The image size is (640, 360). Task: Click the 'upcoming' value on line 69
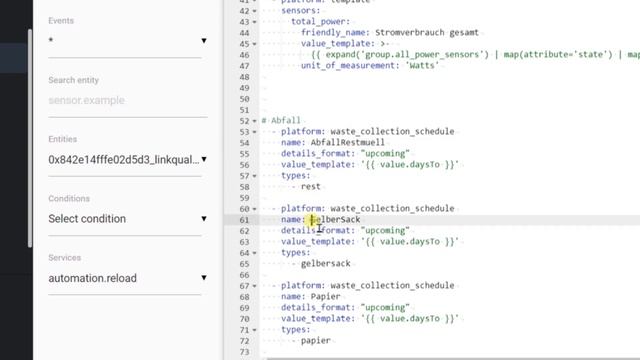coord(385,307)
